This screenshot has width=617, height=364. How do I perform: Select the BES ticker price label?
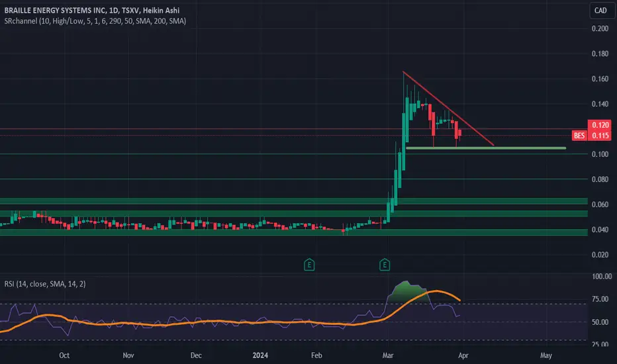click(579, 136)
